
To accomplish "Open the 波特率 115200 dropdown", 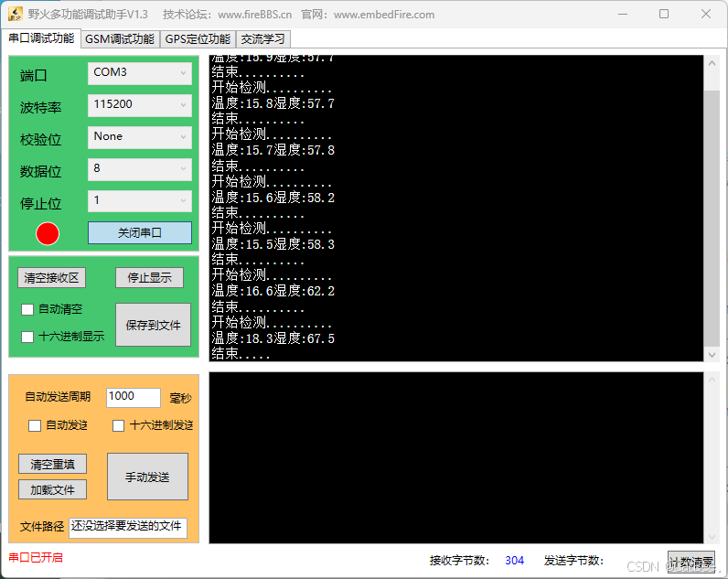I will point(140,105).
